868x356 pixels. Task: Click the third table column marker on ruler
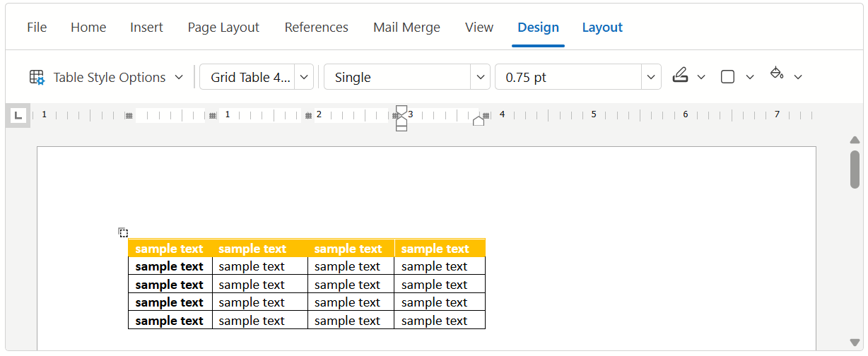point(308,115)
